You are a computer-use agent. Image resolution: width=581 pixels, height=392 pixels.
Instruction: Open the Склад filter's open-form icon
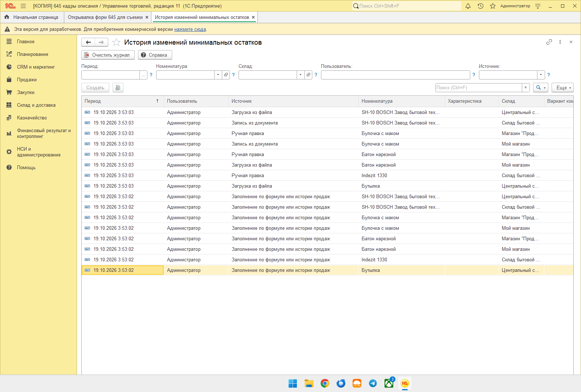pyautogui.click(x=308, y=75)
